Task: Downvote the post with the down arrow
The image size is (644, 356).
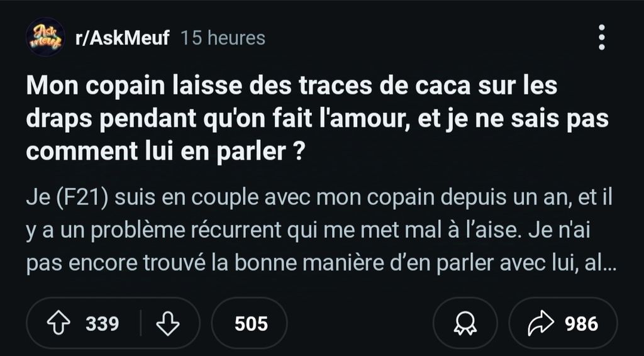Action: [167, 323]
